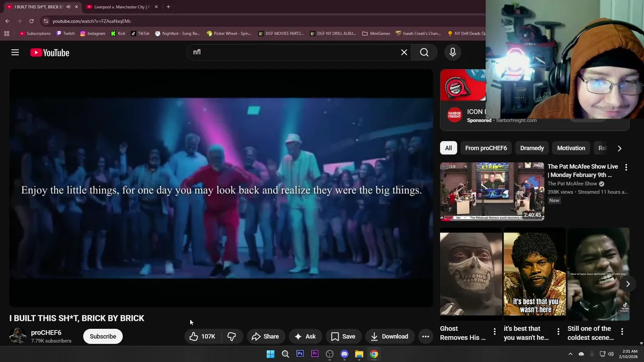The image size is (644, 362).
Task: Show hidden system tray icons
Action: pyautogui.click(x=570, y=354)
